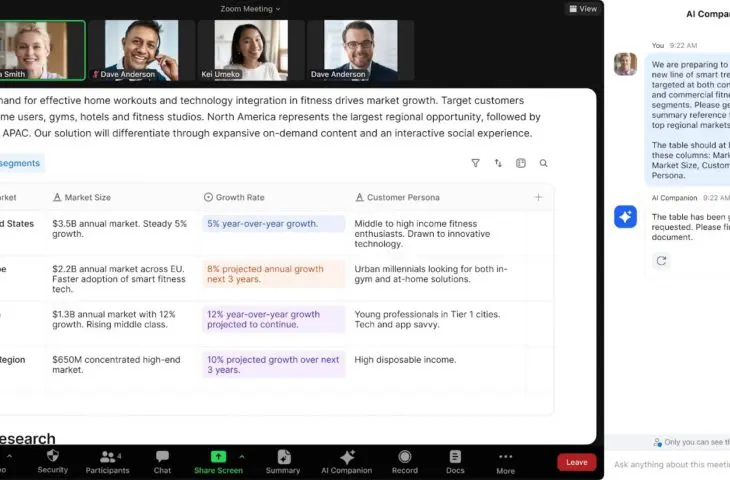The image size is (730, 480).
Task: Regenerate the AI Companion response
Action: coord(661,260)
